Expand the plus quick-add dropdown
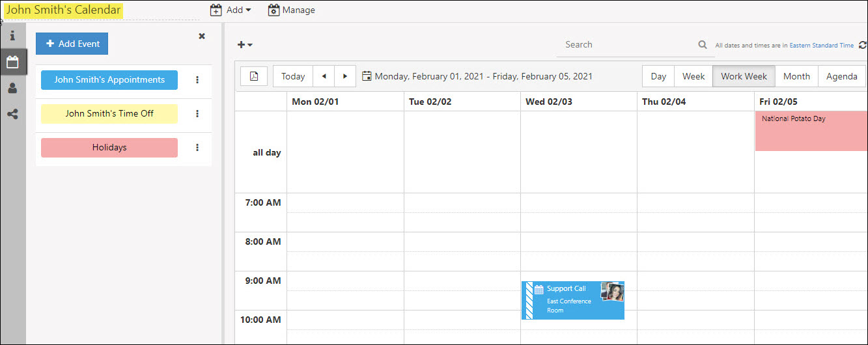 [245, 45]
